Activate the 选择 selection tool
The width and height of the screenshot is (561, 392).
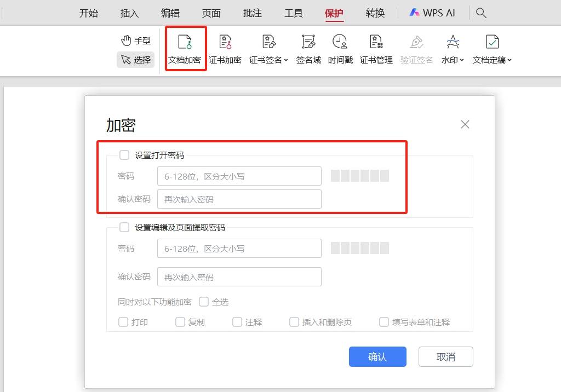coord(135,60)
